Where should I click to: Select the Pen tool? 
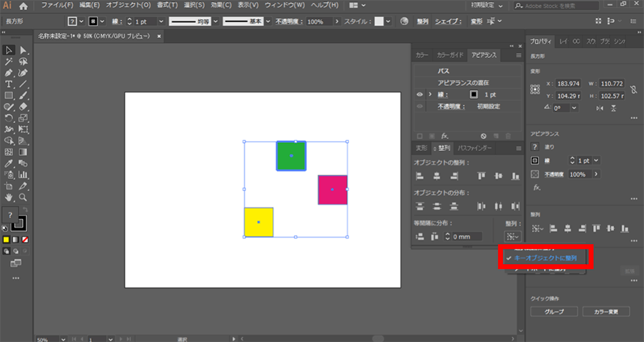[9, 73]
